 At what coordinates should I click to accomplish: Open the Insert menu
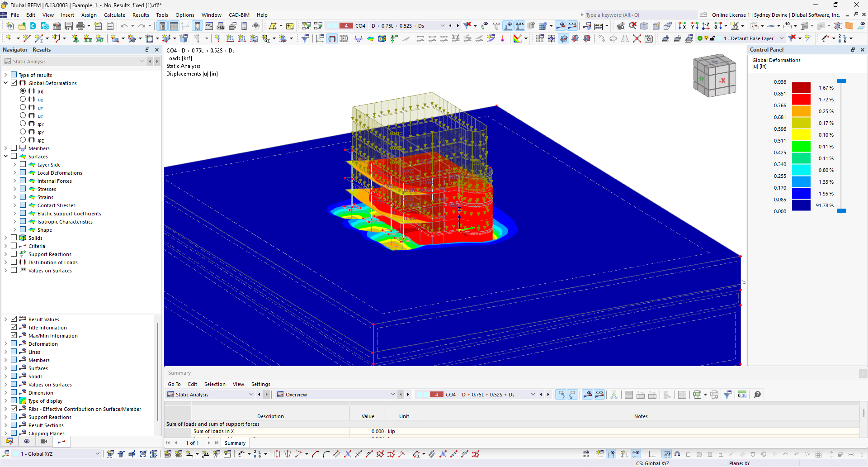point(67,15)
